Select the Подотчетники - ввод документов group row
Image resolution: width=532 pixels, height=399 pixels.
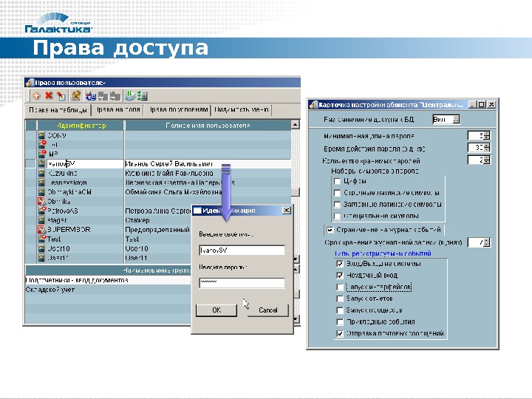click(x=108, y=280)
